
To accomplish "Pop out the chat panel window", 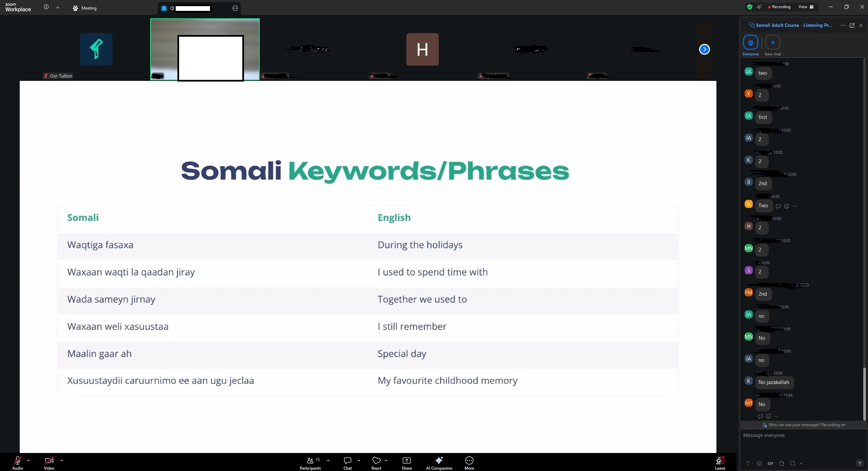I will [852, 25].
